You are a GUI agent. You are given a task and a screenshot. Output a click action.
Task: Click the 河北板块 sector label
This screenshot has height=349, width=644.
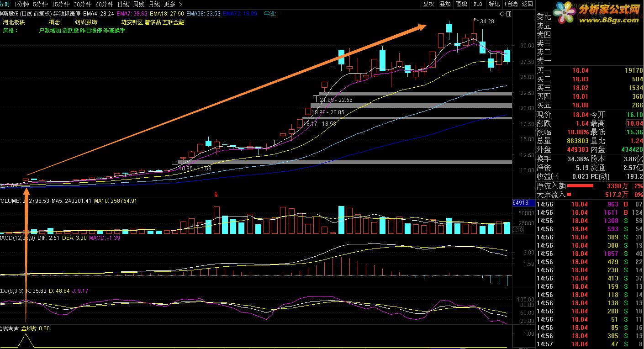[x=14, y=22]
